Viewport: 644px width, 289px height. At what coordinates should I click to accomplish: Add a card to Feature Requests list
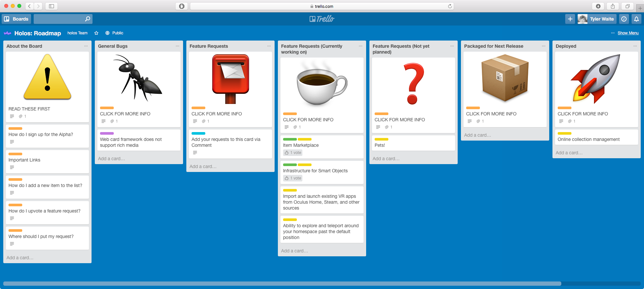pyautogui.click(x=203, y=166)
